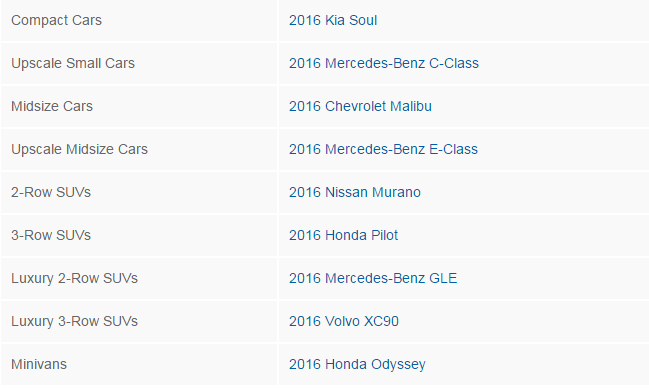Viewport: 649px width, 388px height.
Task: Select the 2-Row SUVs category text
Action: point(50,193)
